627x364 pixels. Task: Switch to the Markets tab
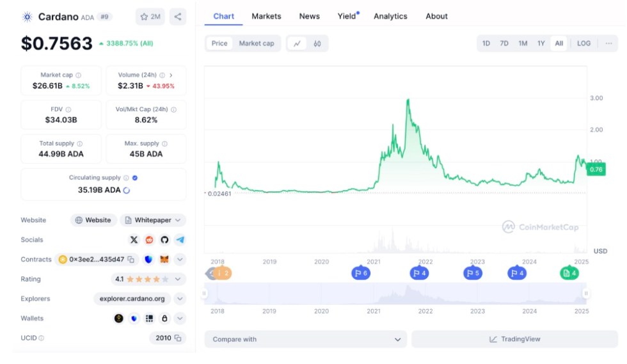coord(266,16)
